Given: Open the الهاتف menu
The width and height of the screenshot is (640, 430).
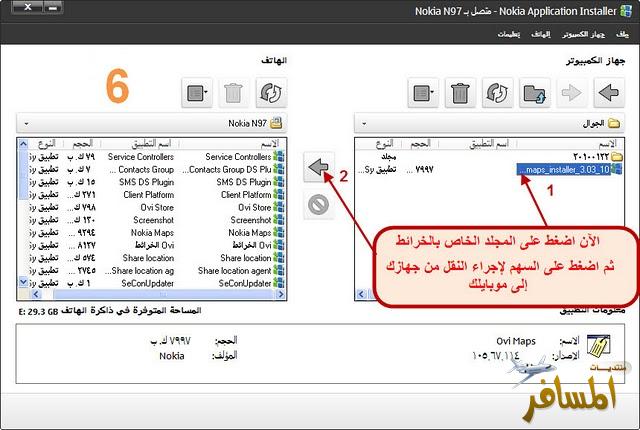Looking at the screenshot, I should click(541, 34).
